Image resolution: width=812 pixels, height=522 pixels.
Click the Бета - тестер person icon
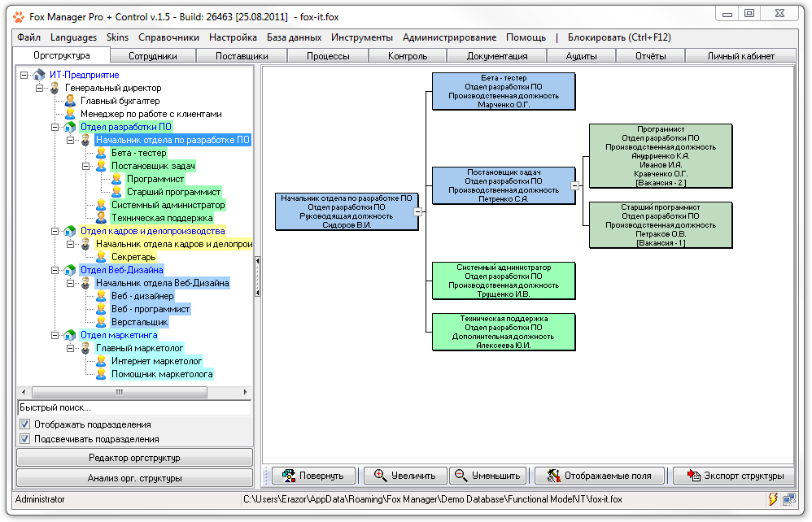coord(101,153)
